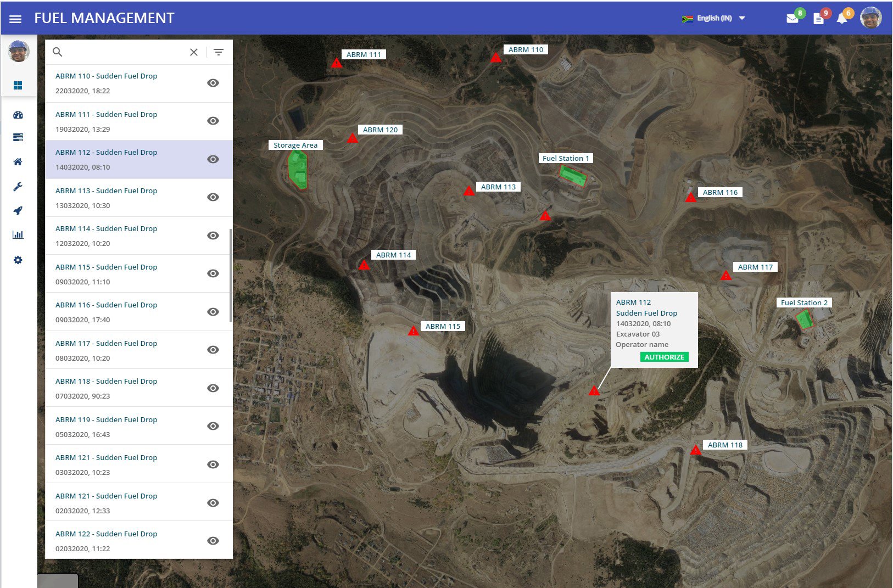Toggle visibility of ABRM 122 alert

[213, 541]
